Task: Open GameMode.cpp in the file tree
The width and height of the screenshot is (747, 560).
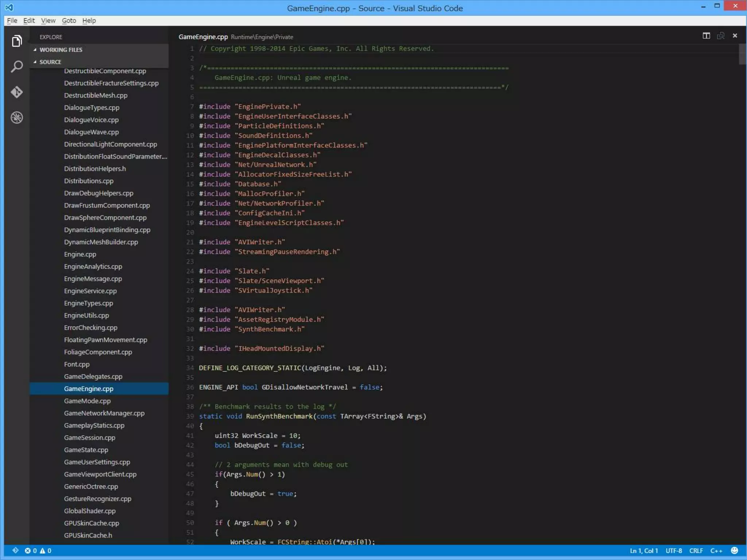Action: point(87,401)
